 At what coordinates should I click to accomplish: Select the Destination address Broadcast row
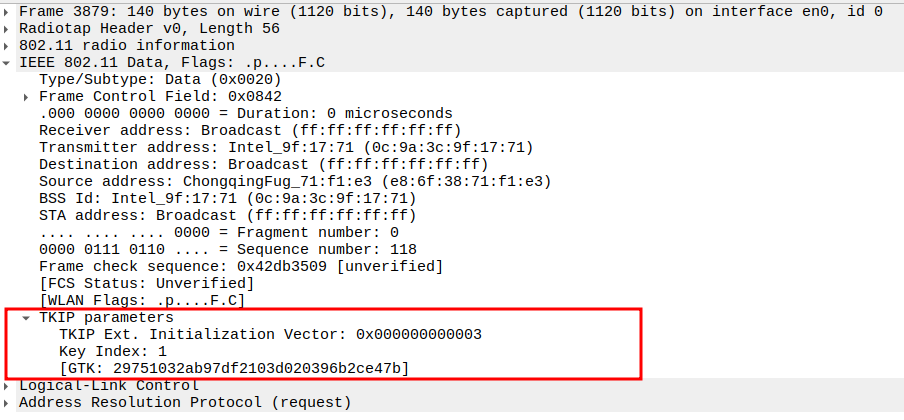[x=263, y=164]
